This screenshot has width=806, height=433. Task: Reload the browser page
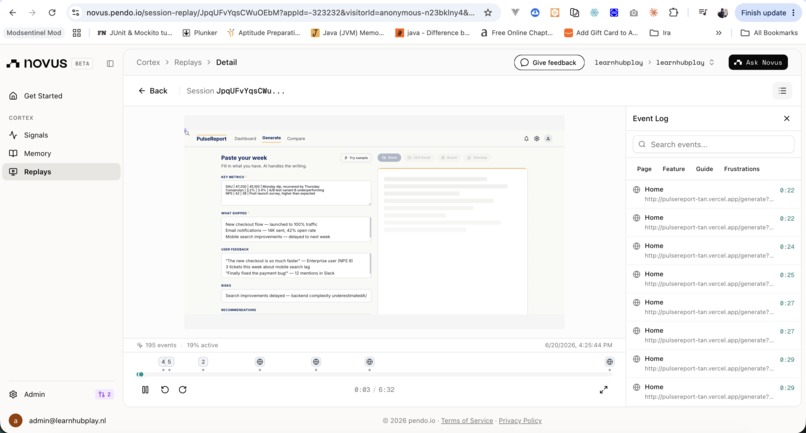(52, 12)
